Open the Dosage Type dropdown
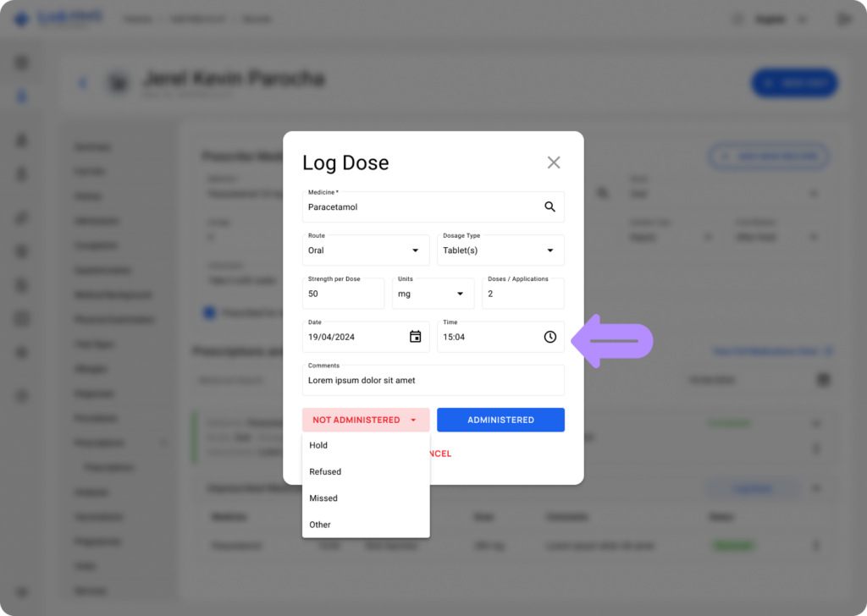 (x=549, y=250)
